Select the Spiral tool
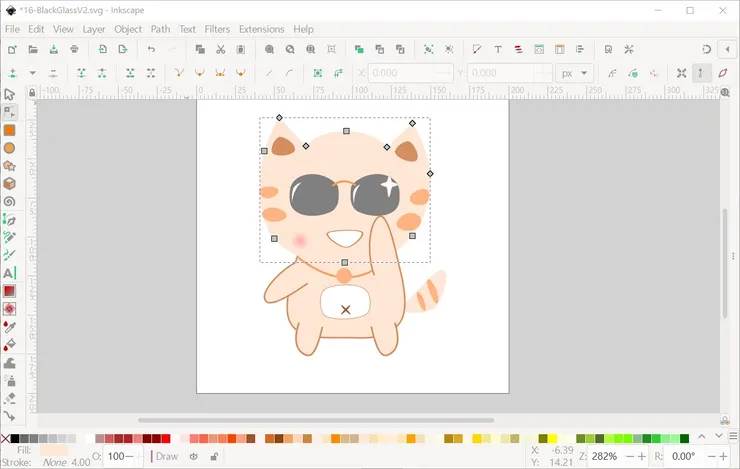This screenshot has width=740, height=469. pos(9,201)
